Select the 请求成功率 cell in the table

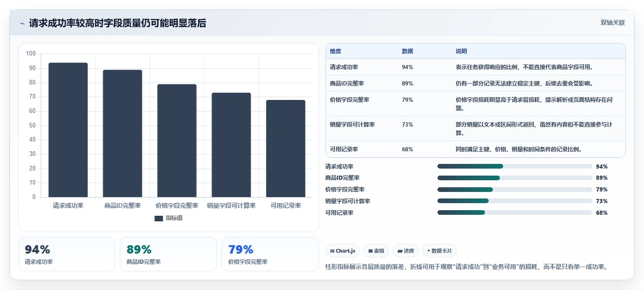pos(344,67)
